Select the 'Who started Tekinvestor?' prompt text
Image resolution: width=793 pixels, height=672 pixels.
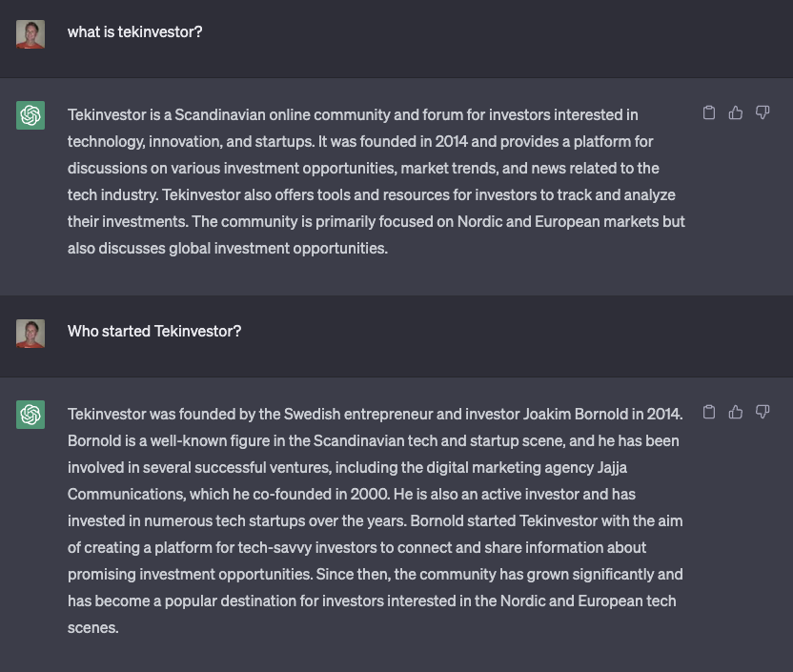154,331
